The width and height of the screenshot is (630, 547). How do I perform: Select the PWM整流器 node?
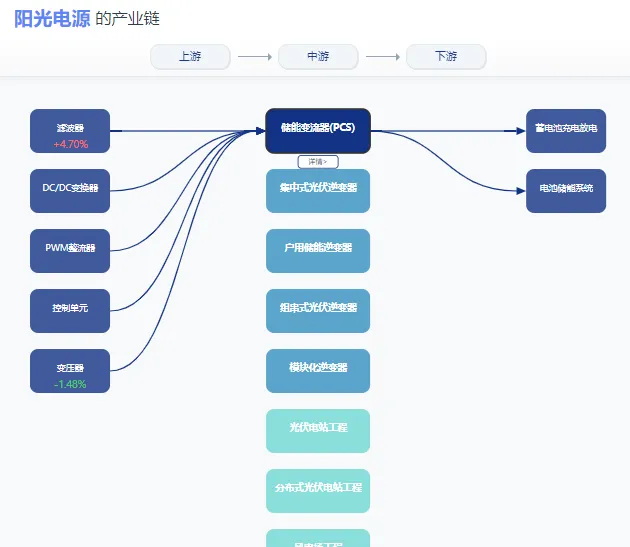(70, 251)
